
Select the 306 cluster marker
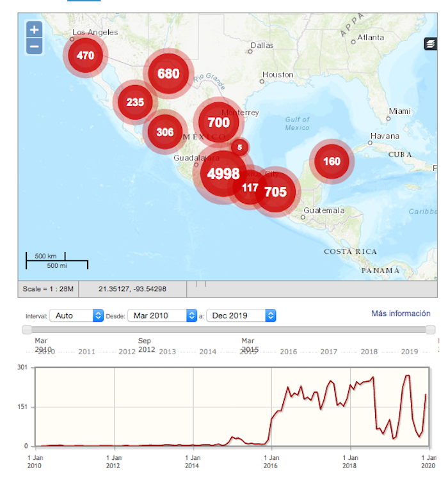pos(165,132)
